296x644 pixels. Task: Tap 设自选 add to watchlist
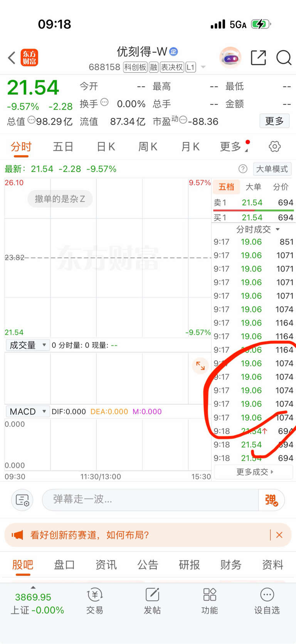[267, 601]
